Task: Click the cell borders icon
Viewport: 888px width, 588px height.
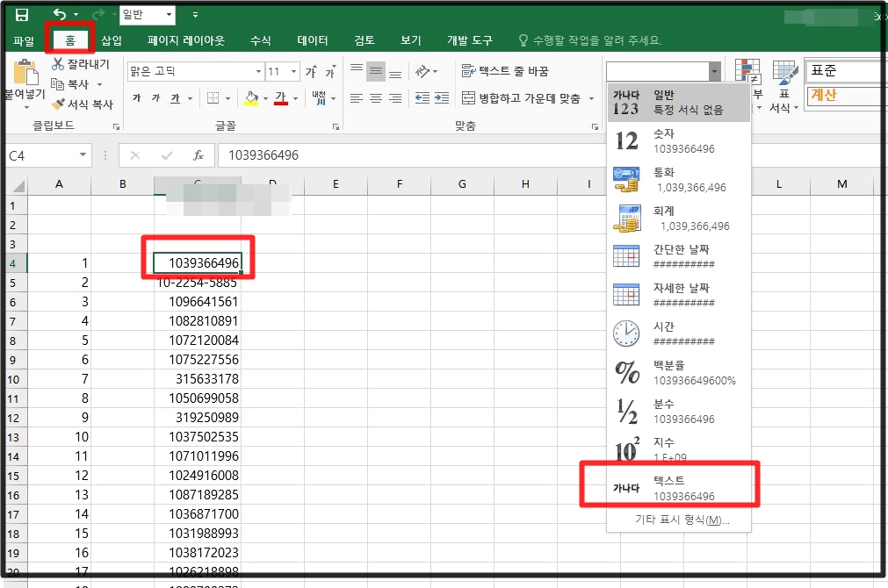Action: [213, 98]
